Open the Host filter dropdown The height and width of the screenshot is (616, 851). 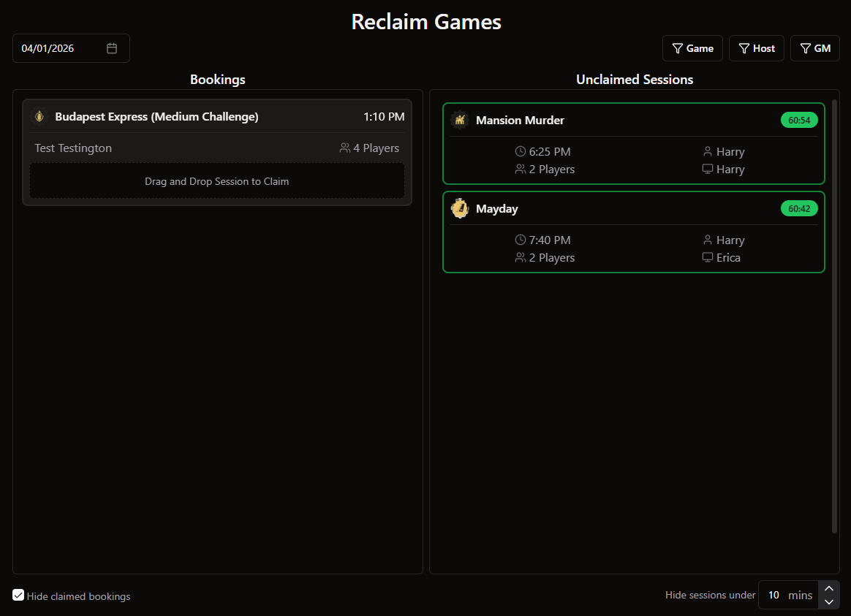coord(757,48)
